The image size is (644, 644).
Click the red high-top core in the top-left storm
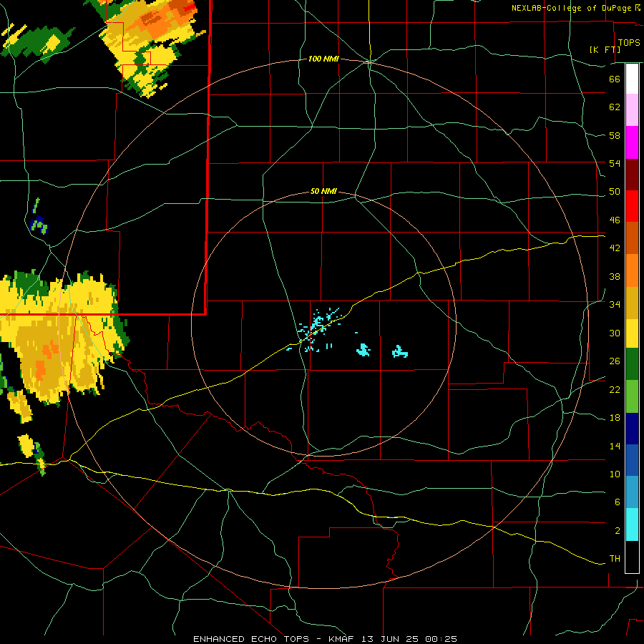[191, 7]
